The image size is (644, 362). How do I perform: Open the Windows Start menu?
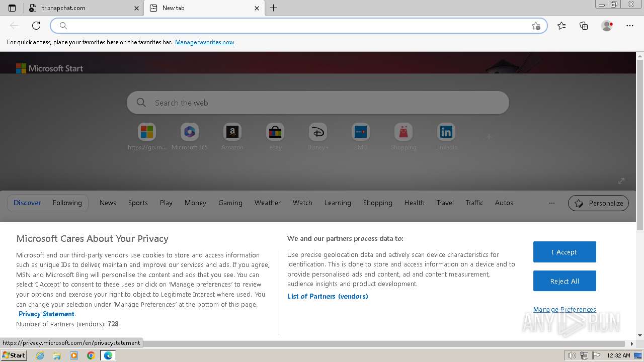14,355
